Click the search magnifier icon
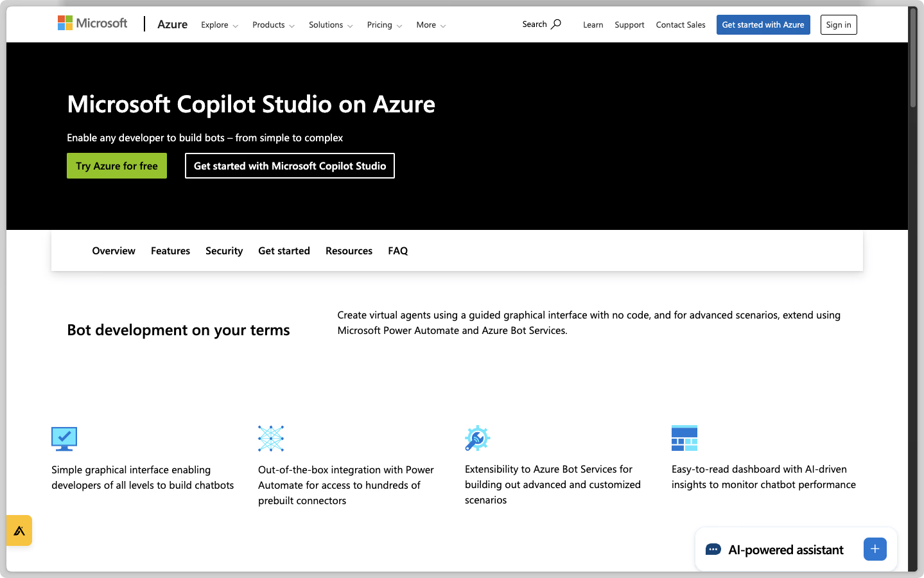The image size is (924, 578). (x=556, y=24)
